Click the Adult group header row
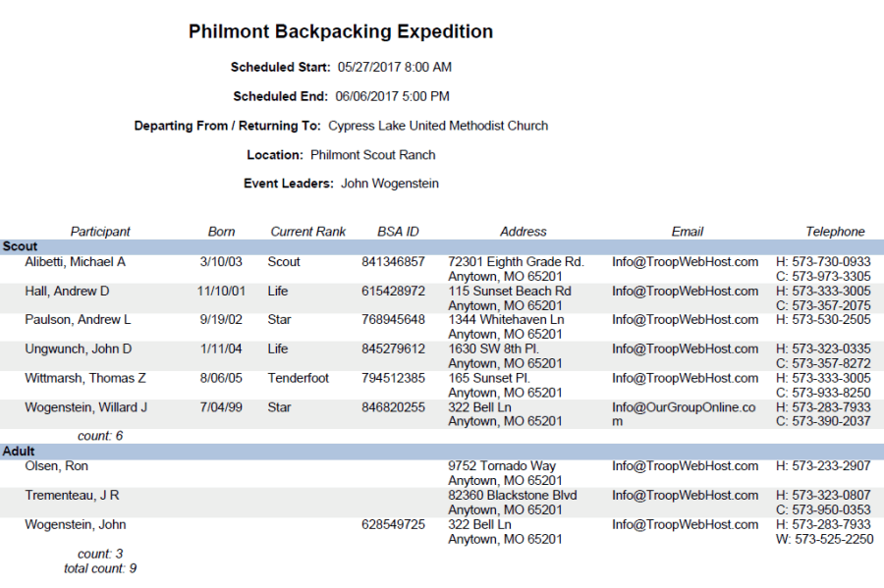The width and height of the screenshot is (884, 588). pos(442,452)
